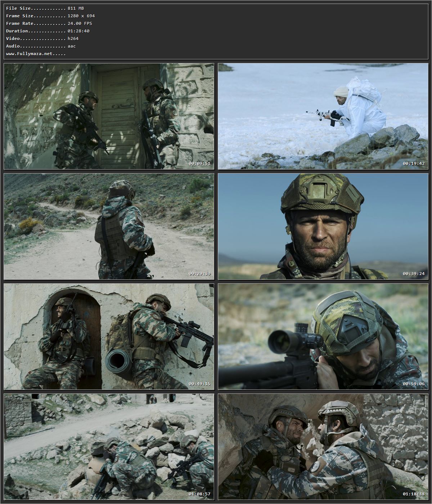Click the Audio codec value aac

[x=72, y=46]
